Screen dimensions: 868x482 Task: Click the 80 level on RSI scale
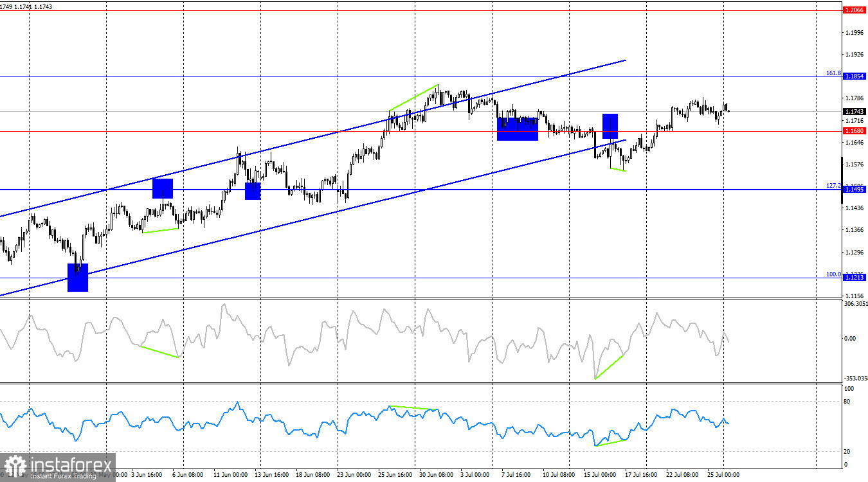point(848,402)
